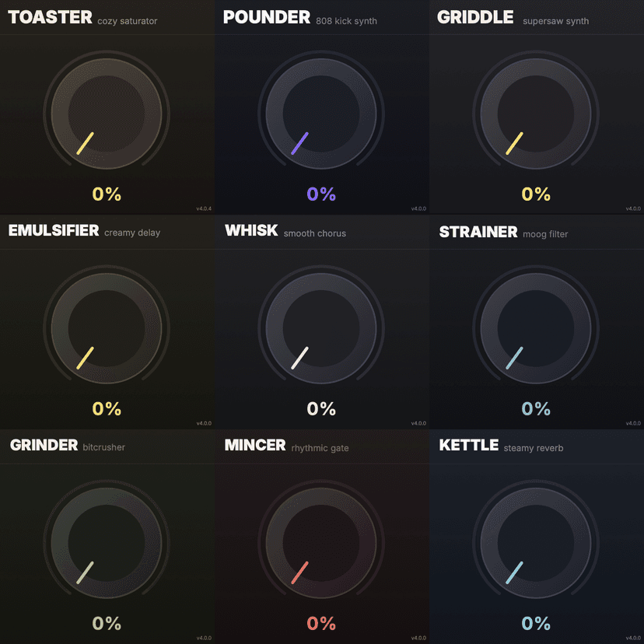Click the Griddle supersaw synth knob
Viewport: 644px width, 644px height.
tap(536, 111)
